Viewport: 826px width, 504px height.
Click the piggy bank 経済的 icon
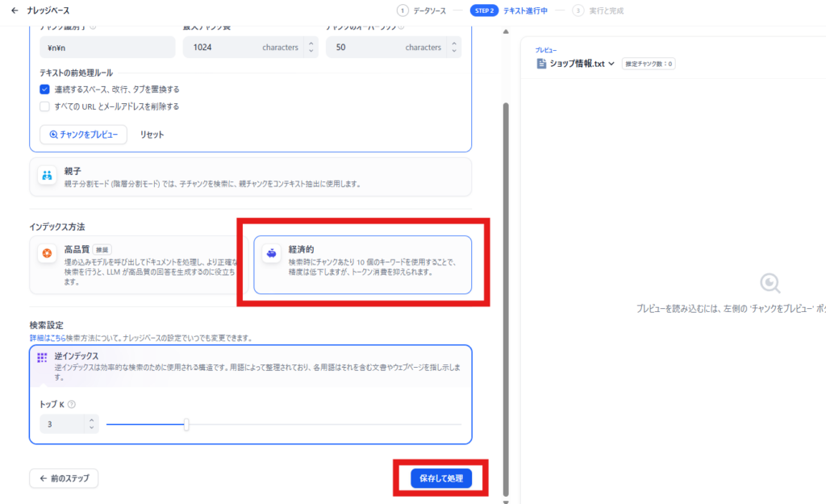[x=272, y=253]
